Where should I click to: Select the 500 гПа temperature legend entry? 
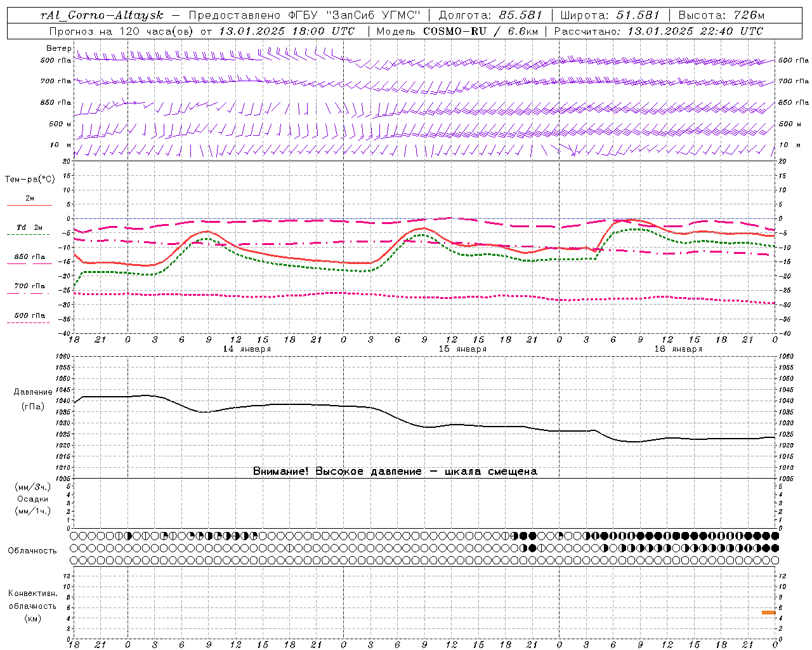tap(30, 315)
